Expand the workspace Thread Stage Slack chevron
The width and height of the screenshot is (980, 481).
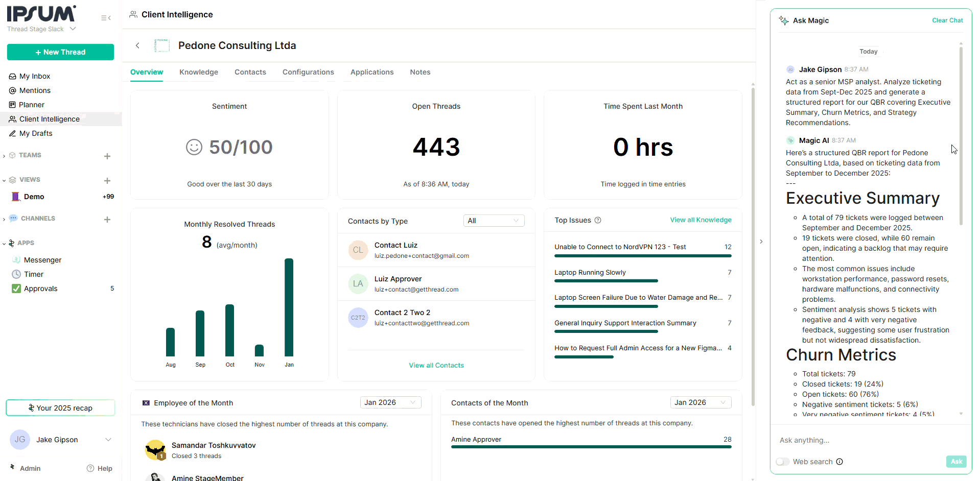73,29
